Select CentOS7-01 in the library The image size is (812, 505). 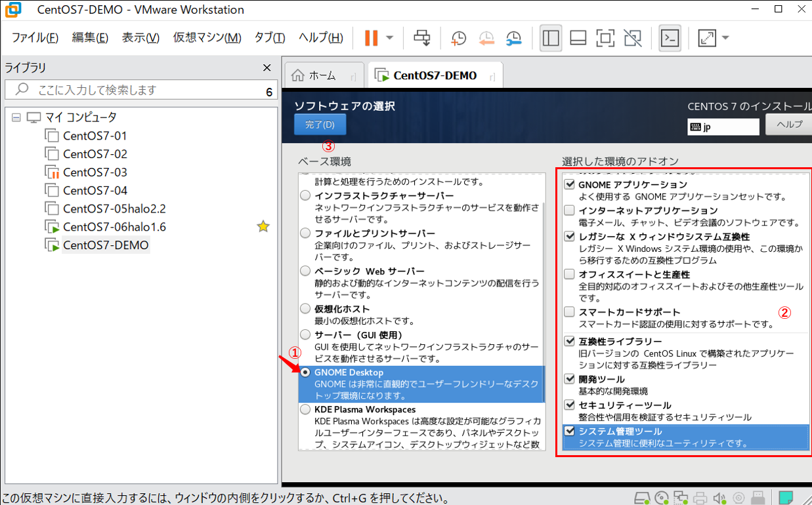[95, 136]
